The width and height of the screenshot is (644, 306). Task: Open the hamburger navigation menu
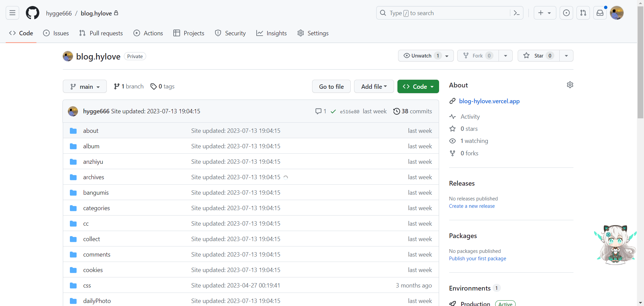click(12, 13)
